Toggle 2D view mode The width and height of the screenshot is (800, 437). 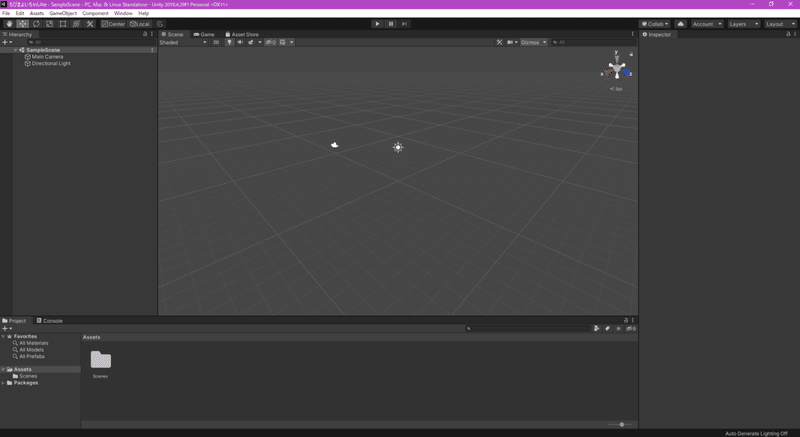[216, 42]
